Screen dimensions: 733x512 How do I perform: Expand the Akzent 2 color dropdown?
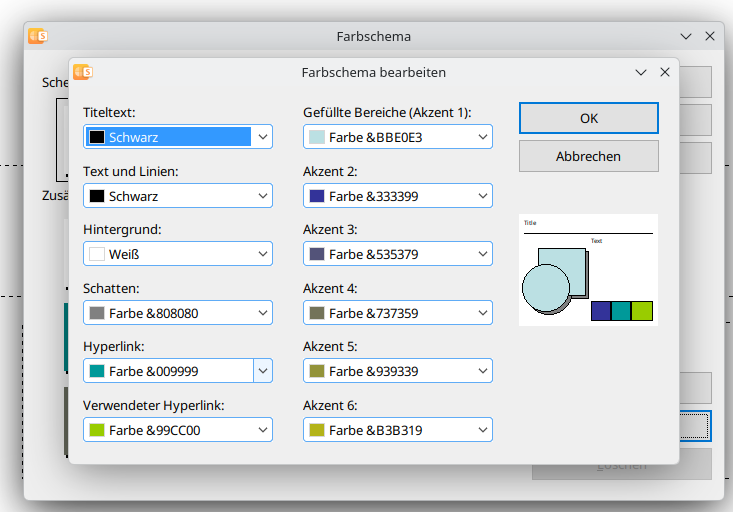click(x=483, y=196)
